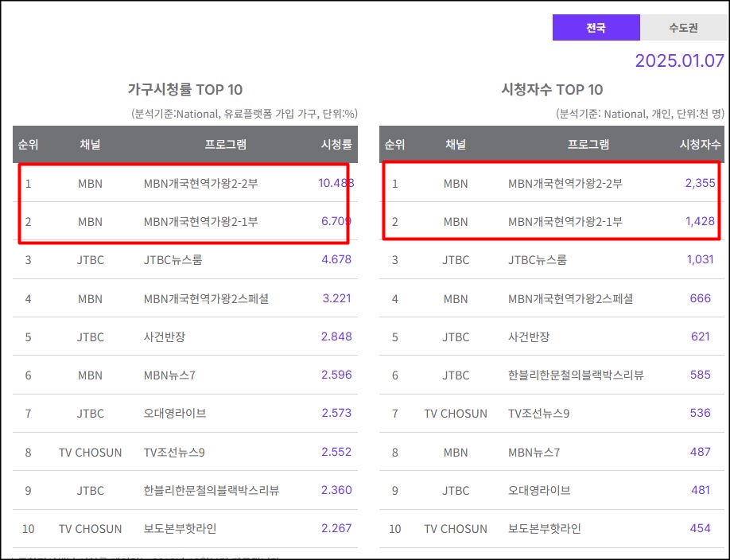Select viewer count 536
The image size is (730, 560).
coord(701,413)
